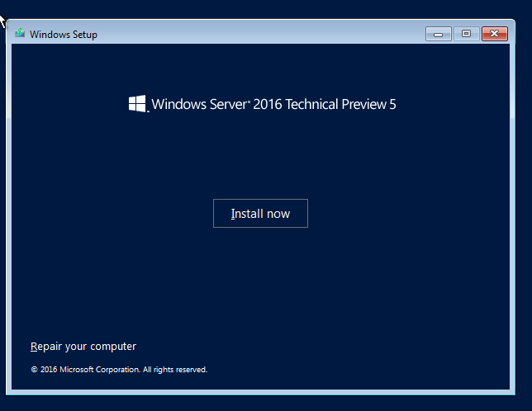Click the Windows Server 2016 Technical Preview 5 text
This screenshot has width=532, height=411.
[x=273, y=104]
